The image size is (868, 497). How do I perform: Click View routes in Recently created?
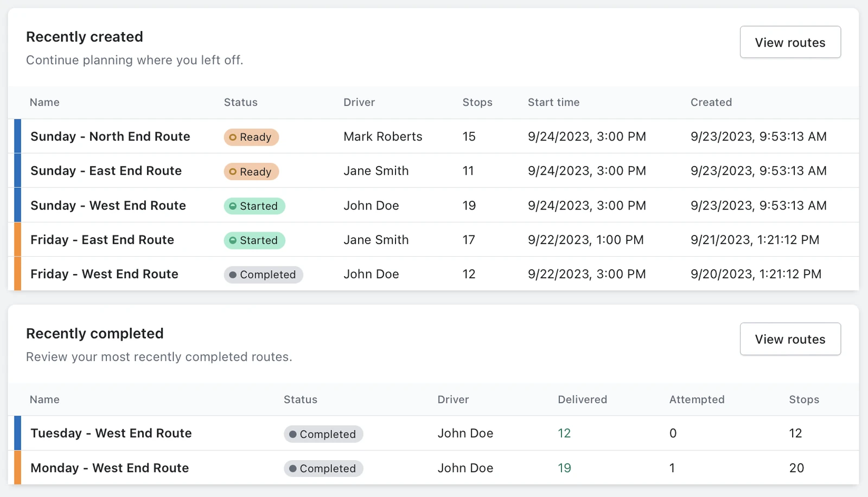click(x=790, y=42)
